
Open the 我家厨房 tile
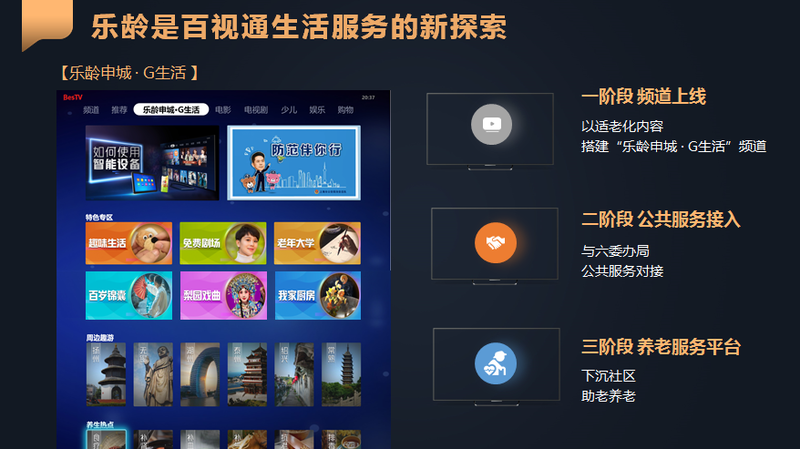(318, 295)
